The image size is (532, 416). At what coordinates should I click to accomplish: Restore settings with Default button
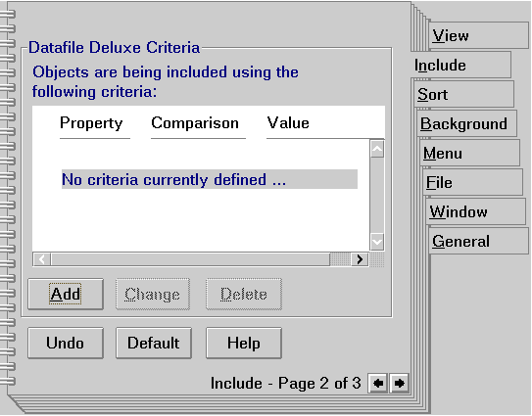pos(154,343)
